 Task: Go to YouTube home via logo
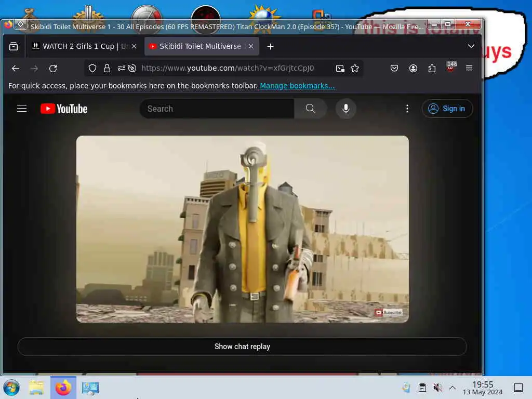click(x=64, y=109)
